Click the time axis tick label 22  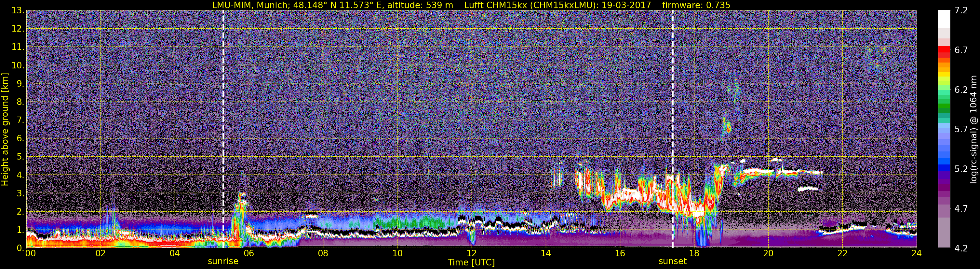[842, 253]
